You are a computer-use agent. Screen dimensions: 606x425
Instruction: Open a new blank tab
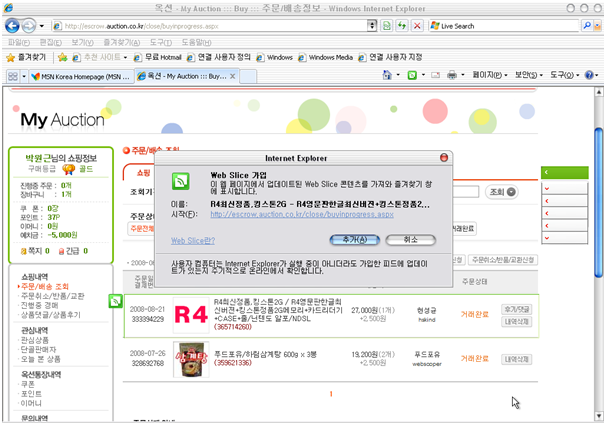tap(248, 76)
